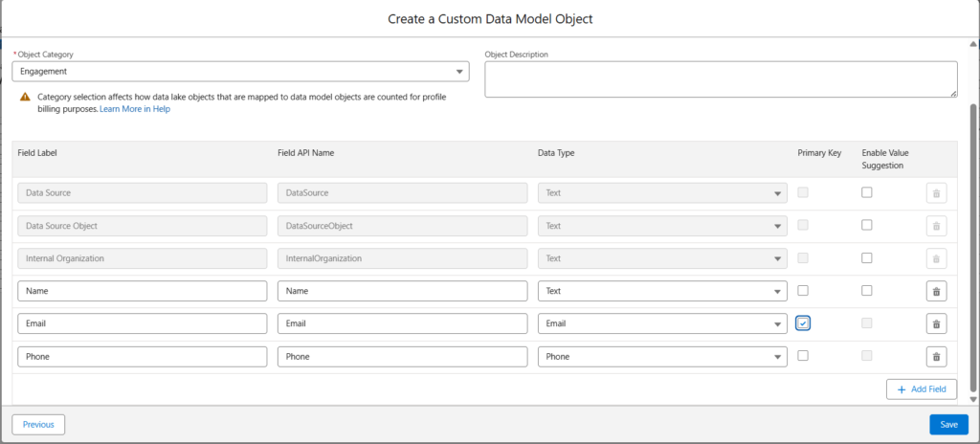This screenshot has height=444, width=980.
Task: Open Data Type dropdown for Phone field
Action: coord(662,357)
